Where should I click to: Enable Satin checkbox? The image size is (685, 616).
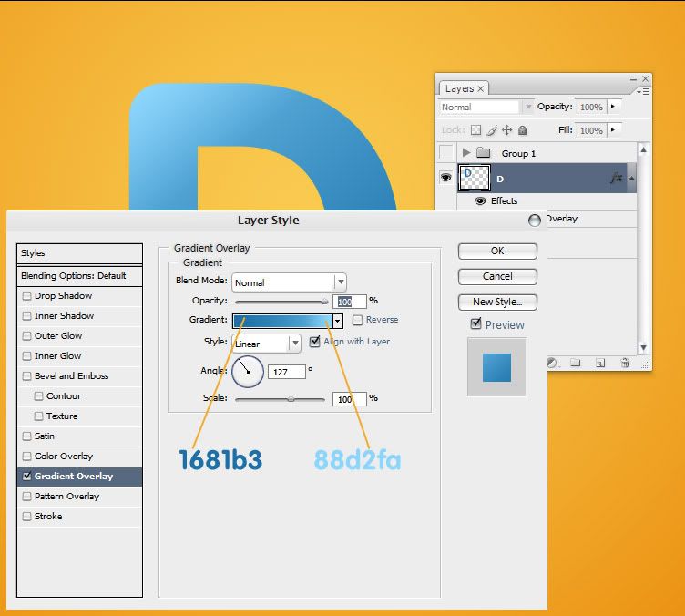click(x=26, y=436)
